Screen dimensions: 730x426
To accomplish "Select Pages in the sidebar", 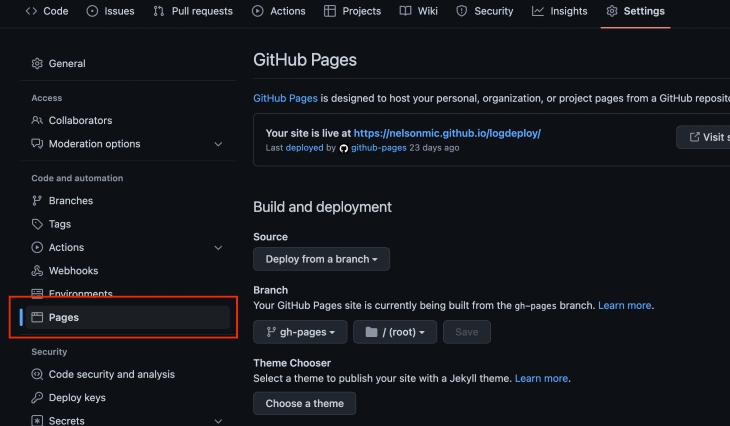I will click(128, 317).
